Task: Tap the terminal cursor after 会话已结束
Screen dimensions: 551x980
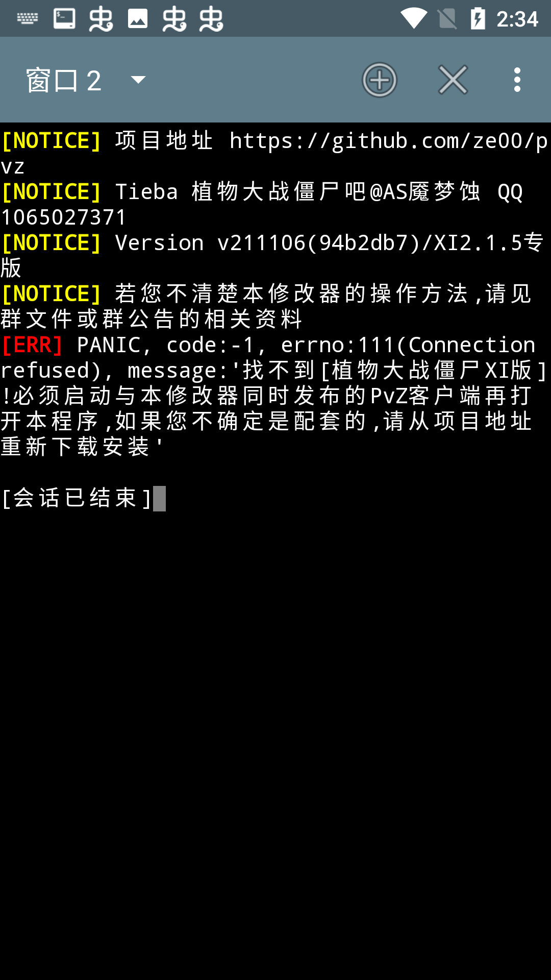Action: (160, 499)
